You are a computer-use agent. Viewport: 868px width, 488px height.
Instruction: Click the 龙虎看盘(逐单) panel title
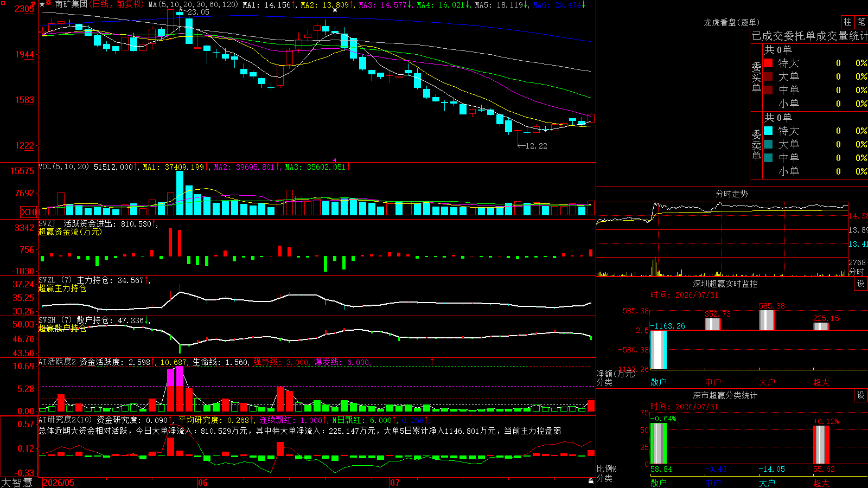tap(731, 22)
